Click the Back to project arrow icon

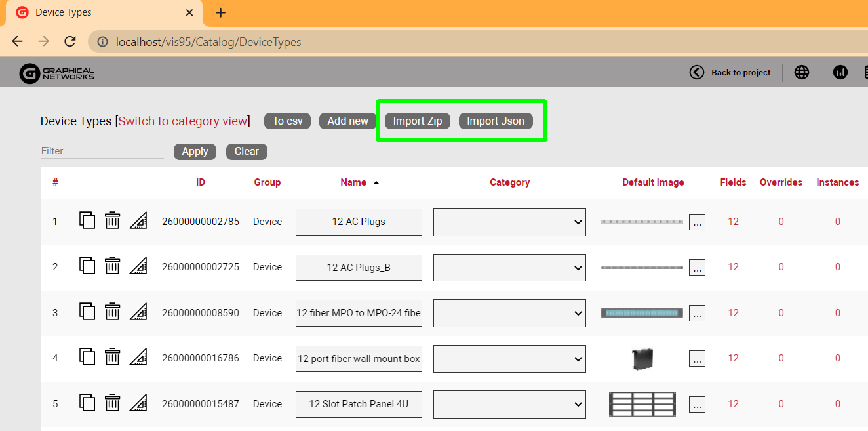[697, 72]
